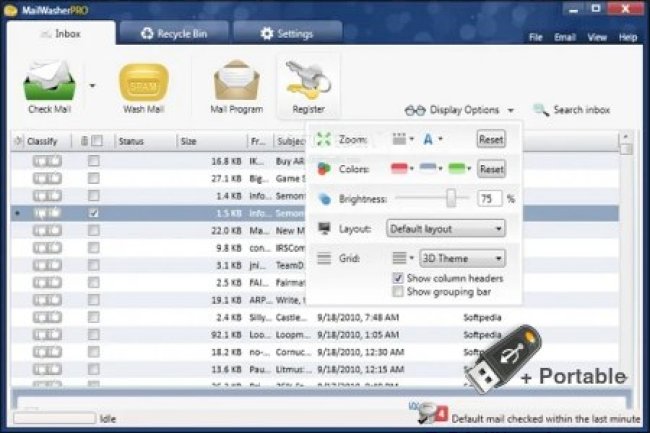Open the File menu

pos(536,37)
